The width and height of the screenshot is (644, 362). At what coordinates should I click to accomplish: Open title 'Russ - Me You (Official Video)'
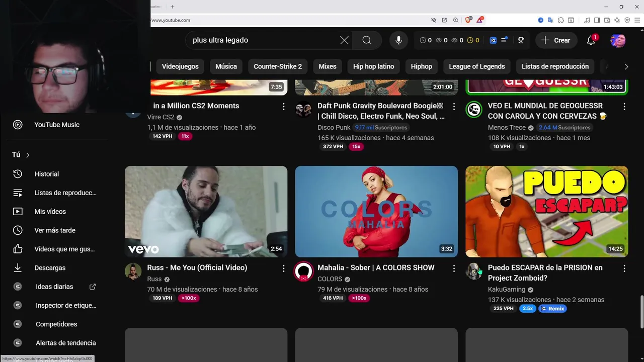[x=197, y=267]
